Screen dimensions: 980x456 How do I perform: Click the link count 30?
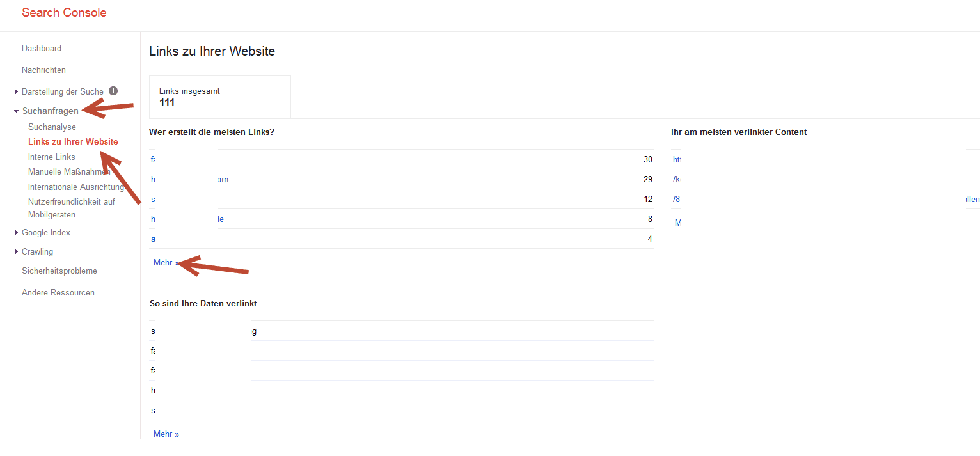(x=648, y=159)
